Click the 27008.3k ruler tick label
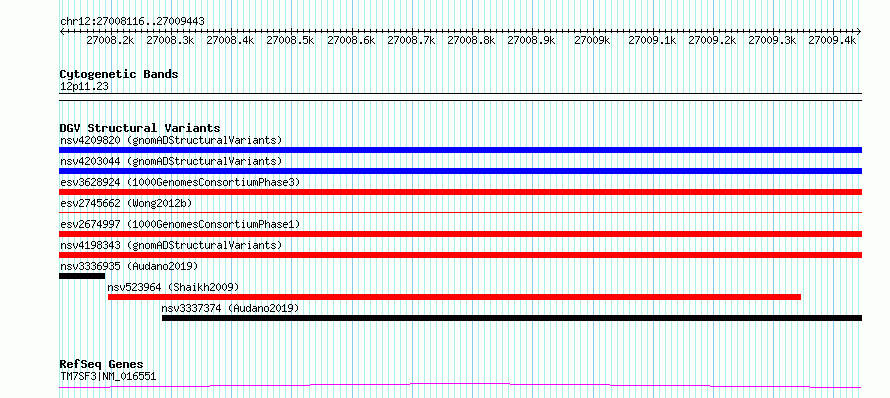 pyautogui.click(x=170, y=40)
